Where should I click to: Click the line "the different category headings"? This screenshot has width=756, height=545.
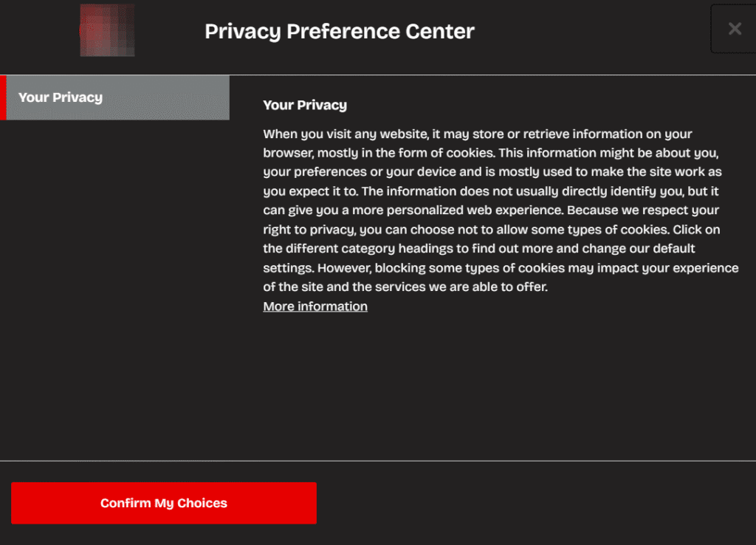(x=479, y=249)
